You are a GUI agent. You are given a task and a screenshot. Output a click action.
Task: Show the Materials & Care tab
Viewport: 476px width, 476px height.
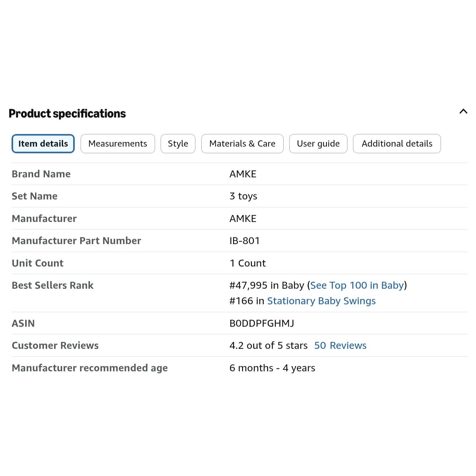[x=242, y=143]
